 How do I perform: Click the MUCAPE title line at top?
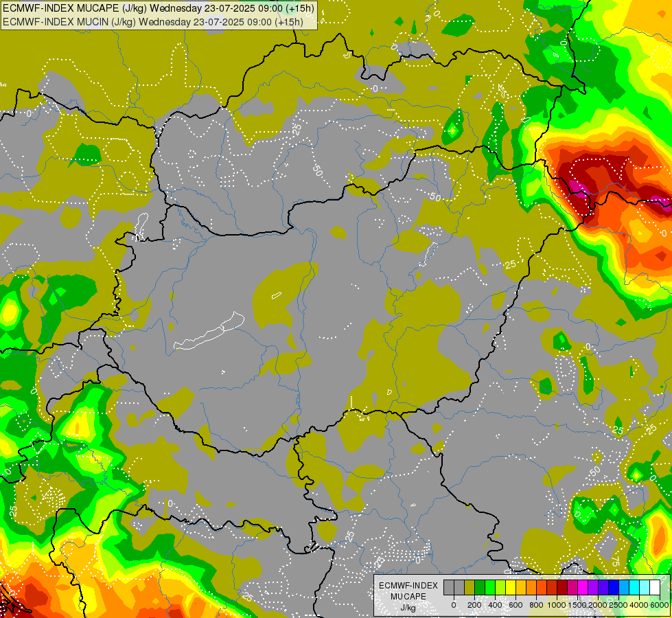click(158, 8)
